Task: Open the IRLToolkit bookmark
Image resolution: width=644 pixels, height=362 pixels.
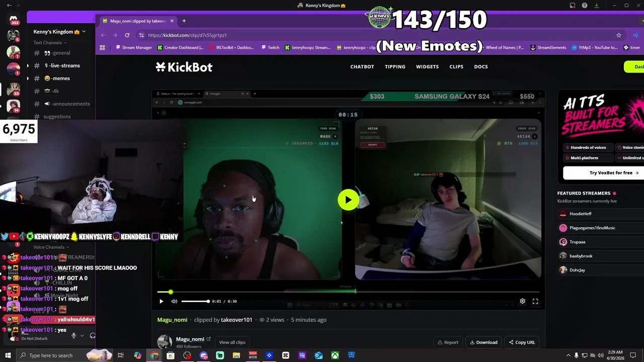Action: click(231, 48)
